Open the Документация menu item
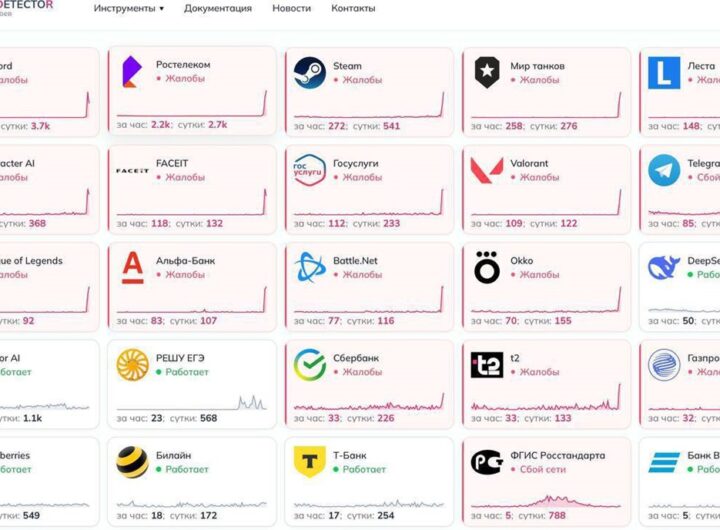This screenshot has height=530, width=720. tap(218, 9)
